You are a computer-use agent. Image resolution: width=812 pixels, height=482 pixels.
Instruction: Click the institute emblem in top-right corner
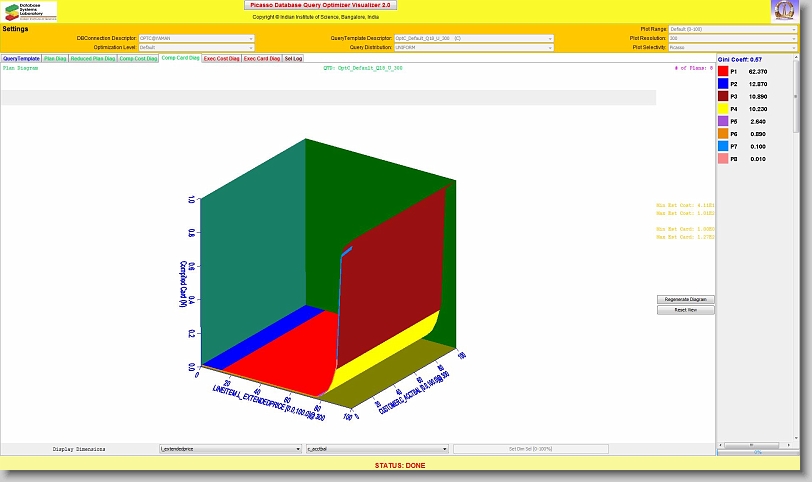(784, 11)
